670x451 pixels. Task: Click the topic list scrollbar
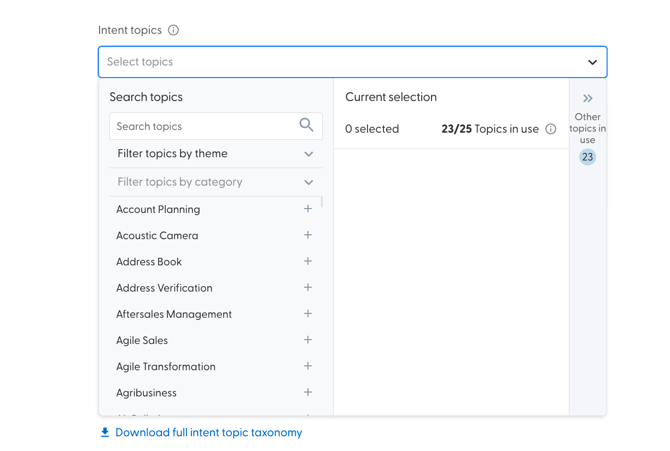tap(322, 202)
